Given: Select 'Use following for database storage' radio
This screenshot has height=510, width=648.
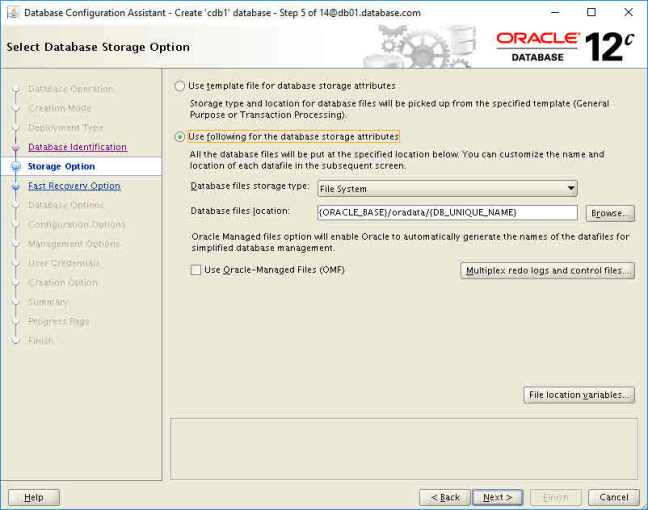Looking at the screenshot, I should pyautogui.click(x=180, y=137).
